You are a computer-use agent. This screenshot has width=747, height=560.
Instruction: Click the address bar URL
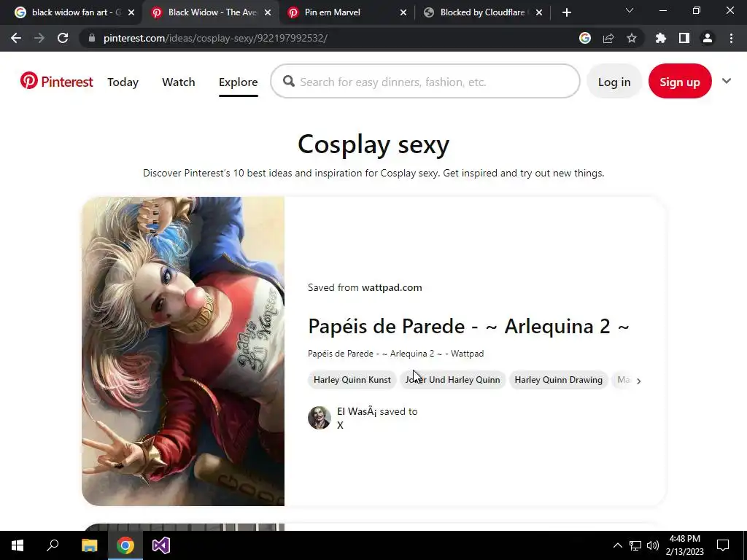tap(215, 38)
